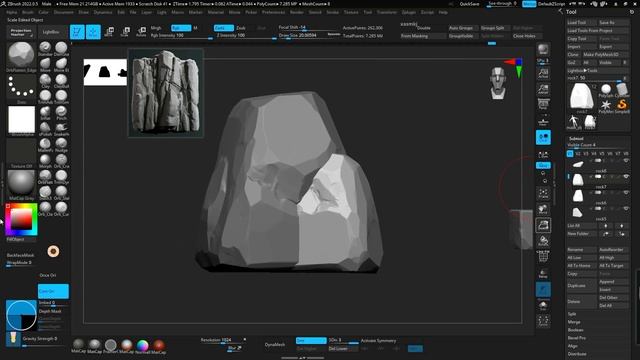Toggle BackfaceMask option
Image resolution: width=640 pixels, height=360 pixels.
tap(20, 255)
